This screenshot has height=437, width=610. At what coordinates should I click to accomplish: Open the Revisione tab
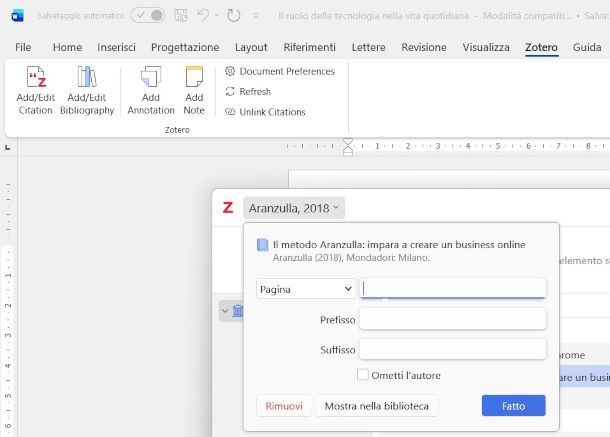(x=424, y=47)
